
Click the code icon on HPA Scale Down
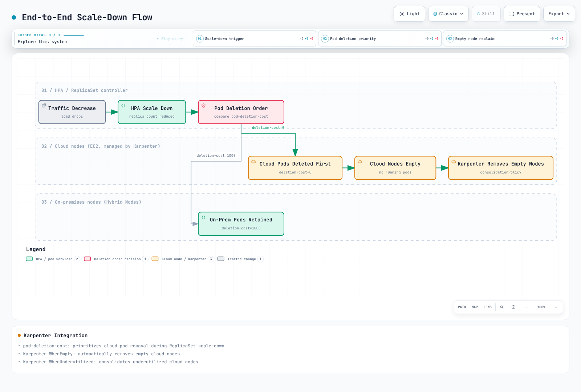coord(123,106)
